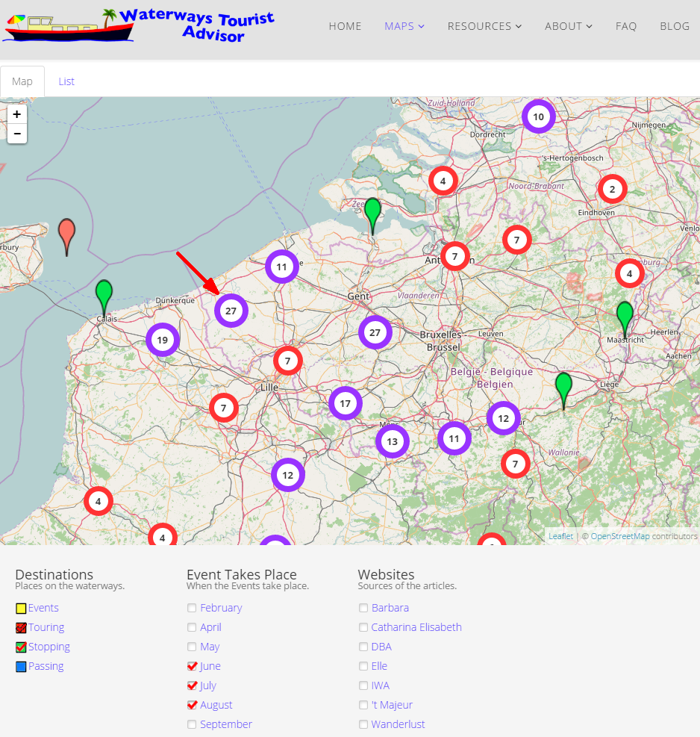The height and width of the screenshot is (737, 700).
Task: Switch to the List tab
Action: click(66, 81)
